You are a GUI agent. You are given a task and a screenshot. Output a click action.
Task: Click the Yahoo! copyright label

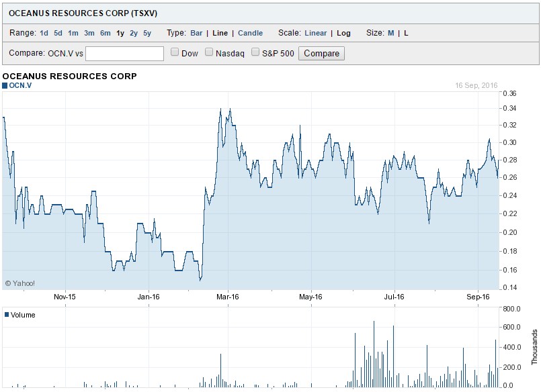(20, 283)
